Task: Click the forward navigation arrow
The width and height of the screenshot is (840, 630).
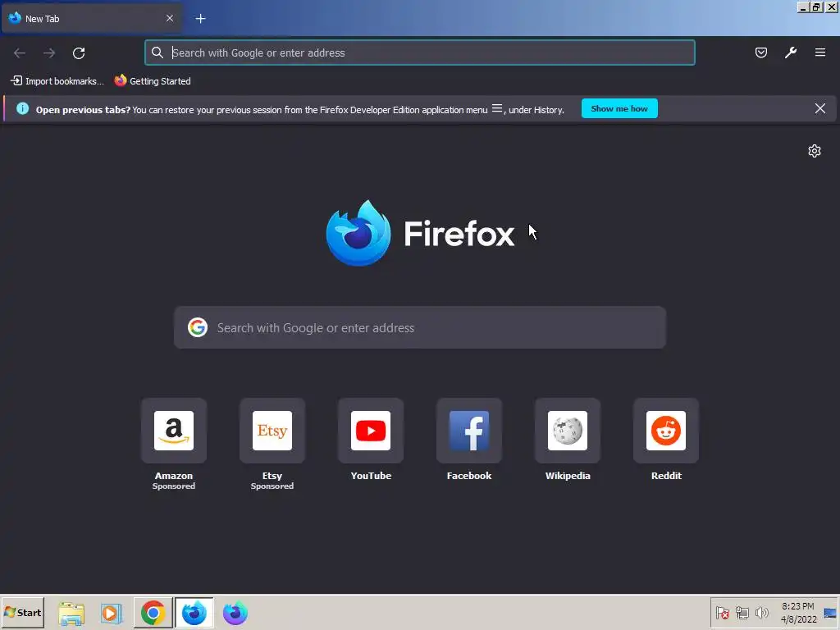Action: (49, 53)
